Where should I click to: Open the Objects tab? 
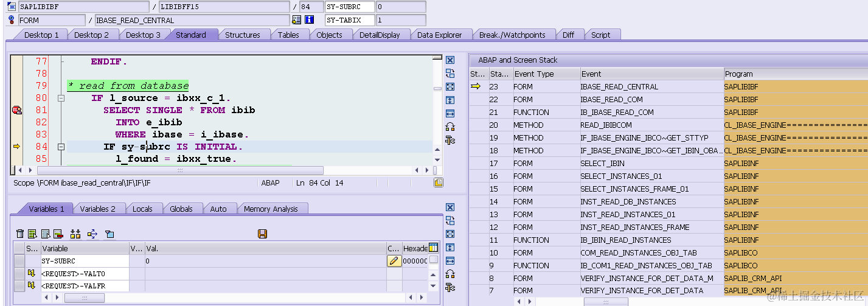329,35
